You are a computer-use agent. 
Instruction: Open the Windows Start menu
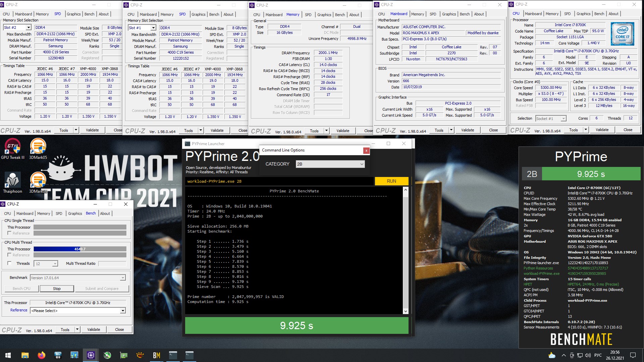tap(8, 355)
